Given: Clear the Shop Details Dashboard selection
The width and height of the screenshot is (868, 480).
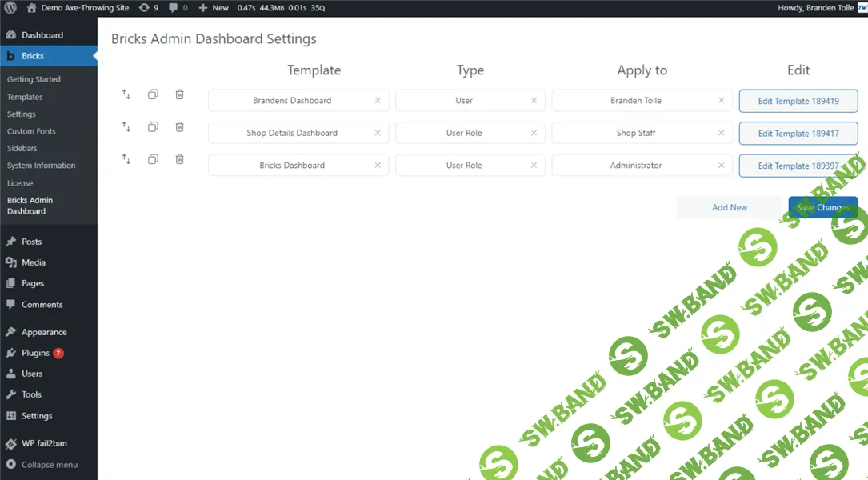Looking at the screenshot, I should point(378,133).
